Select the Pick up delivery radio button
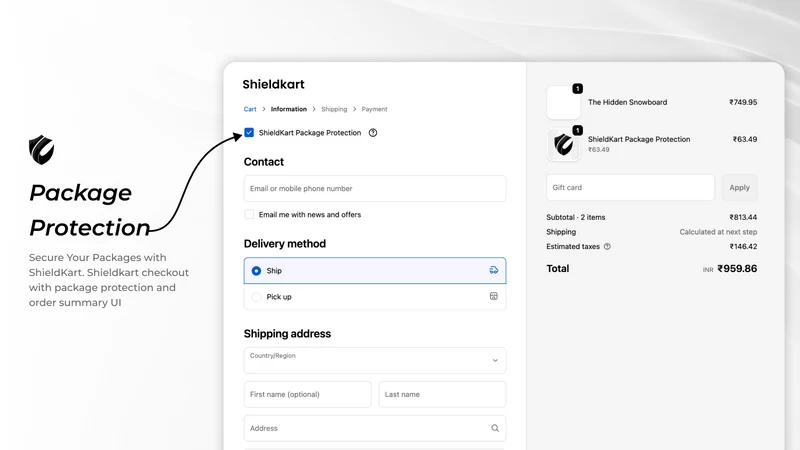Viewport: 800px width, 450px height. pos(256,297)
